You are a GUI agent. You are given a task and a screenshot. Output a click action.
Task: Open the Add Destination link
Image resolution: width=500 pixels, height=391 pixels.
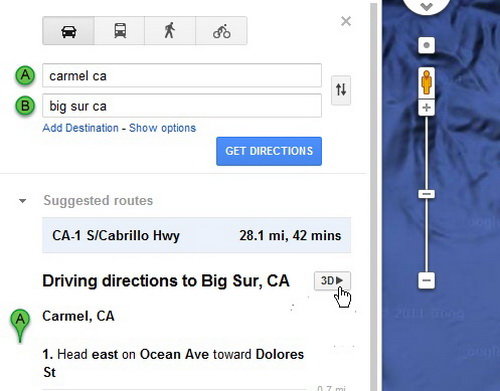tap(80, 128)
